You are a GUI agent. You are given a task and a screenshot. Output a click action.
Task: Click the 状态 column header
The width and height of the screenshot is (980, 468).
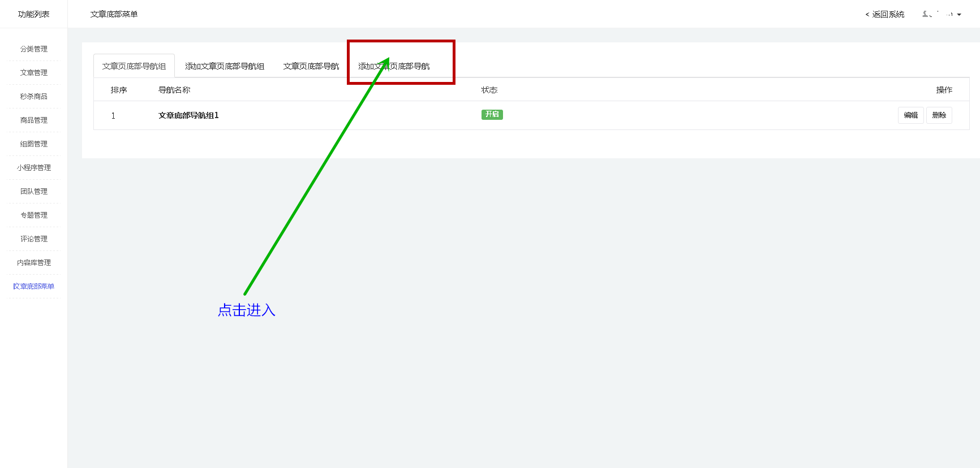(489, 90)
